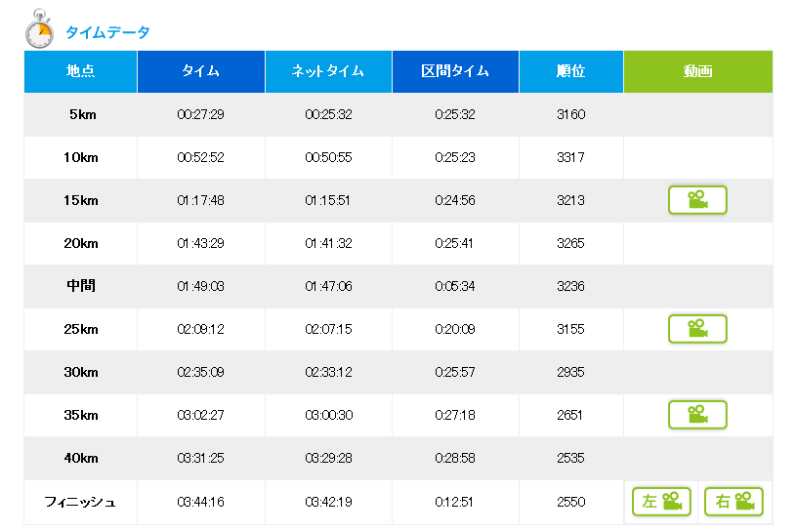Click the 40km time 03:31:25
This screenshot has height=532, width=797.
pos(201,458)
